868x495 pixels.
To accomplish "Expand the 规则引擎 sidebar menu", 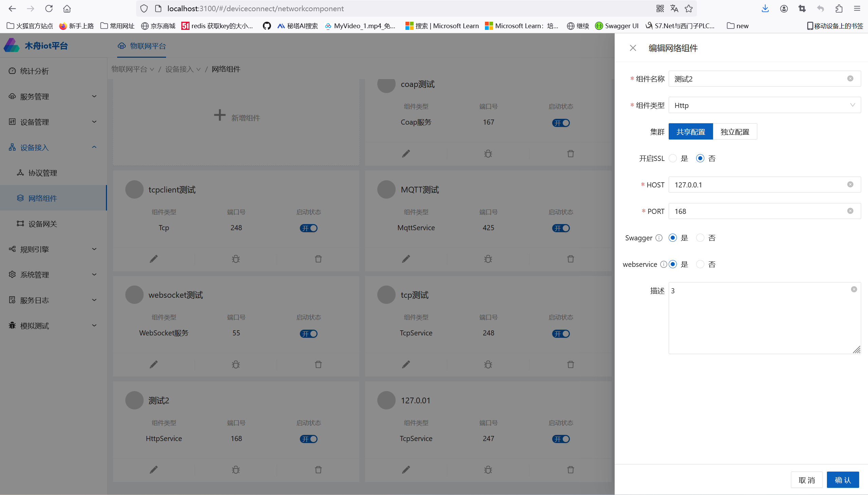I will point(53,249).
